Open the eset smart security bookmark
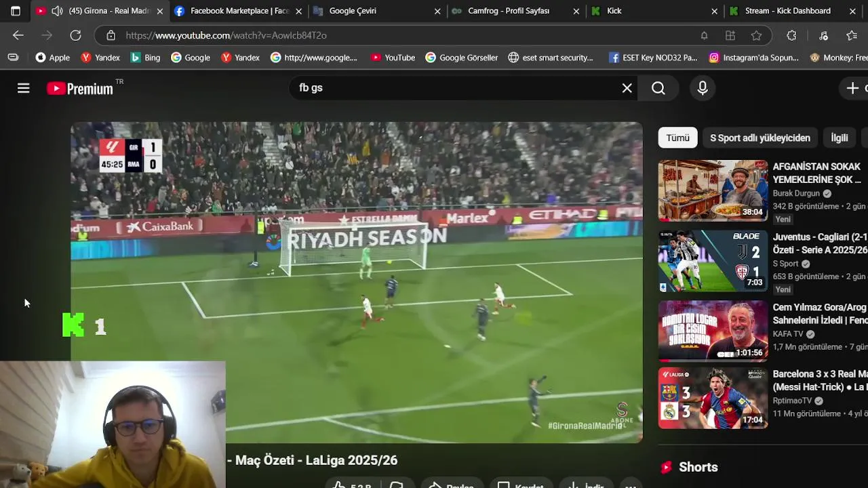Screen dimensions: 868x488 551,58
